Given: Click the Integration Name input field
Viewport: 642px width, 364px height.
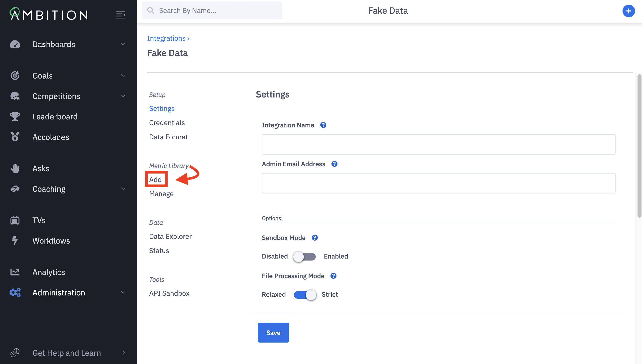Looking at the screenshot, I should pyautogui.click(x=438, y=144).
